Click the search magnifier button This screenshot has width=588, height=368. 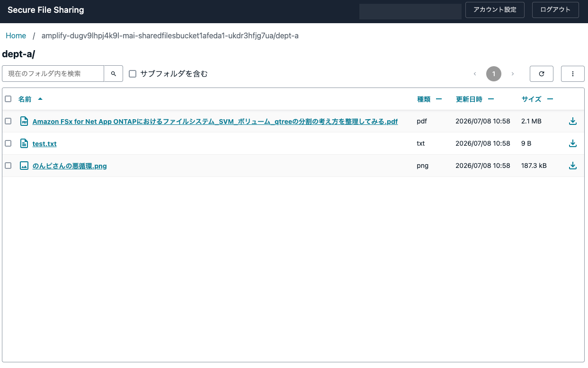tap(114, 74)
